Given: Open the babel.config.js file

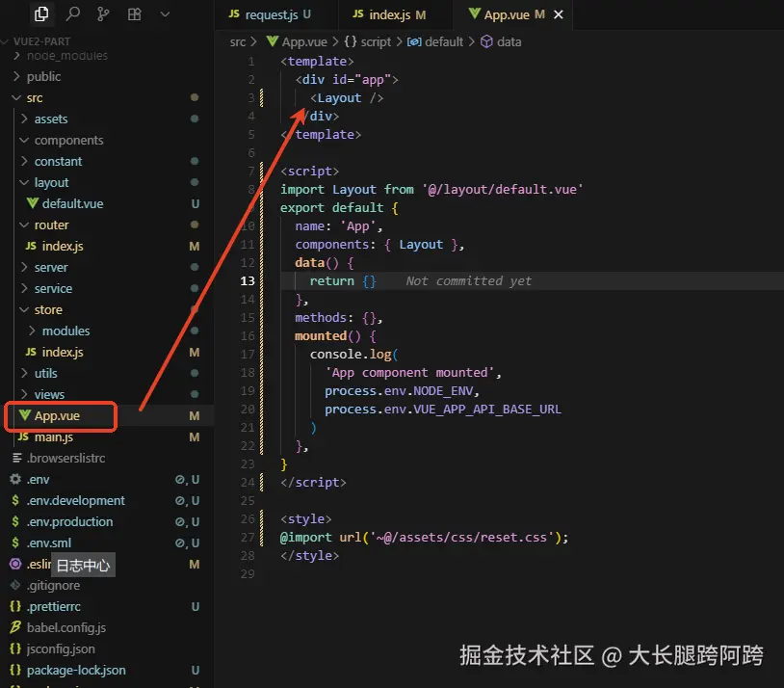Looking at the screenshot, I should tap(66, 627).
